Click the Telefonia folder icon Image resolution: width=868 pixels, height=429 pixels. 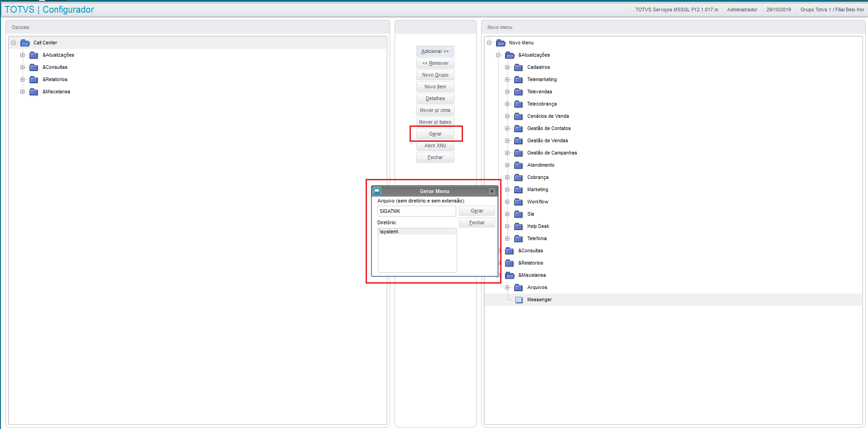[x=518, y=238]
